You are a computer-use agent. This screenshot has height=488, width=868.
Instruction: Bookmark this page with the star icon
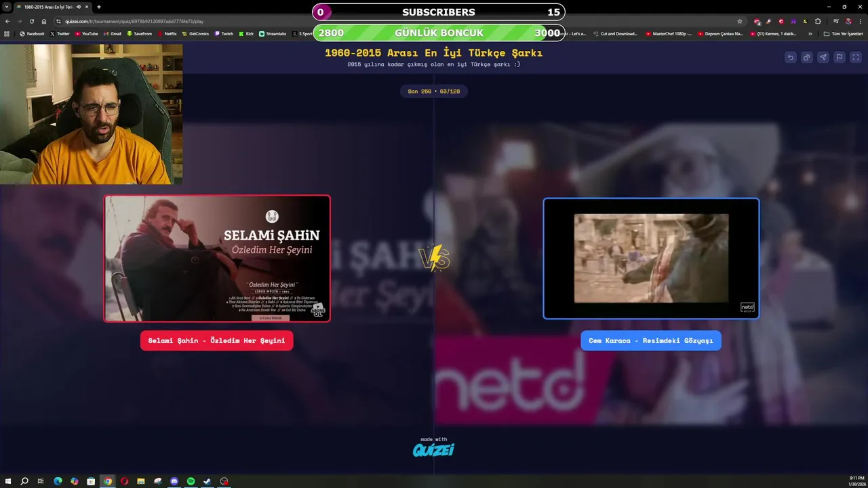pyautogui.click(x=740, y=21)
